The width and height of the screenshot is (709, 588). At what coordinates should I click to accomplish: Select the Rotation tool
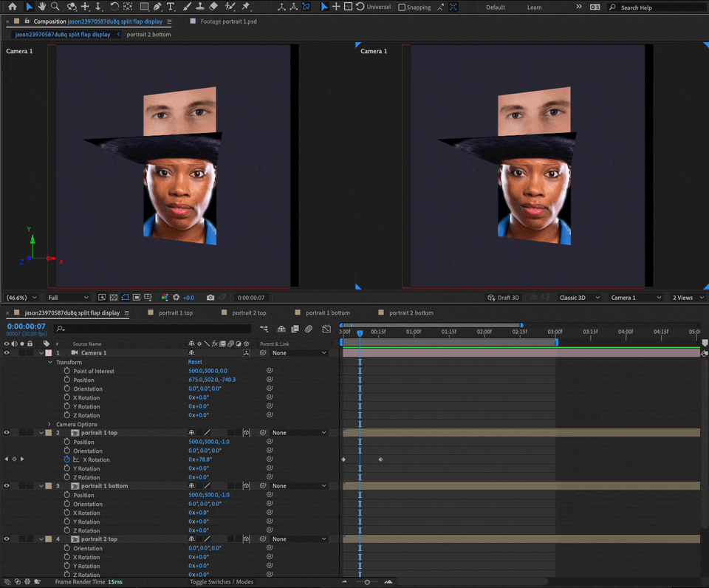(x=114, y=7)
